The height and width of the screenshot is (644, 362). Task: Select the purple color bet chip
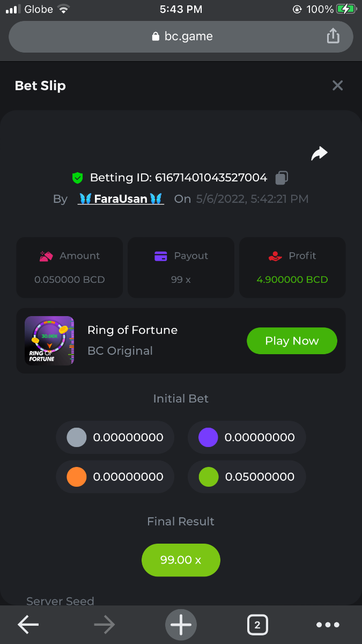[x=208, y=437]
